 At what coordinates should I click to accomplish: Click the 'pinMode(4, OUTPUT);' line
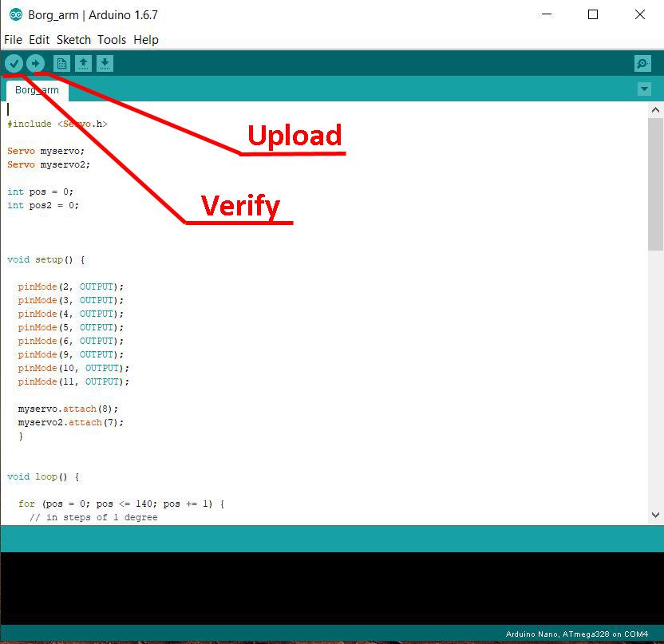click(71, 314)
